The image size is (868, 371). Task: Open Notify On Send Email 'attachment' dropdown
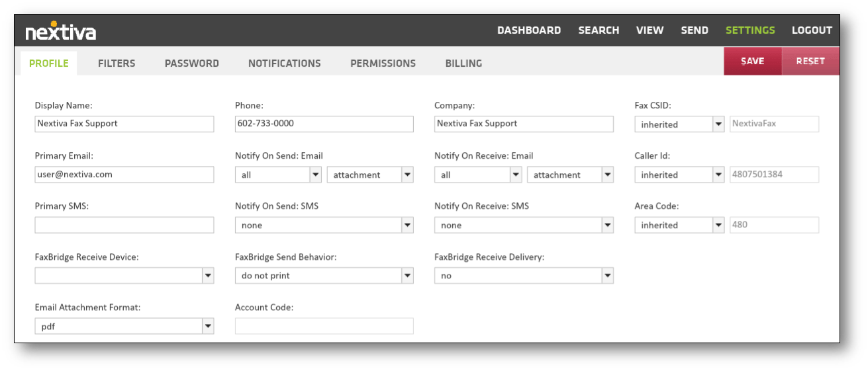(370, 175)
